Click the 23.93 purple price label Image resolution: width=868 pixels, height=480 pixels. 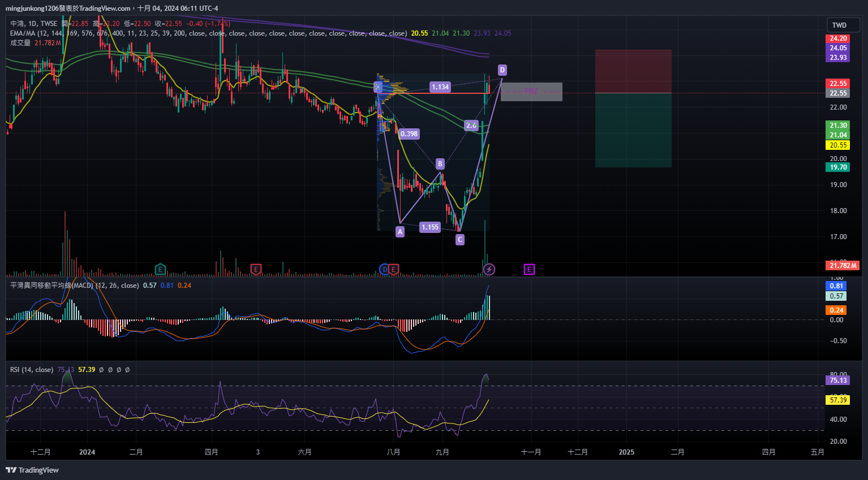coord(838,58)
